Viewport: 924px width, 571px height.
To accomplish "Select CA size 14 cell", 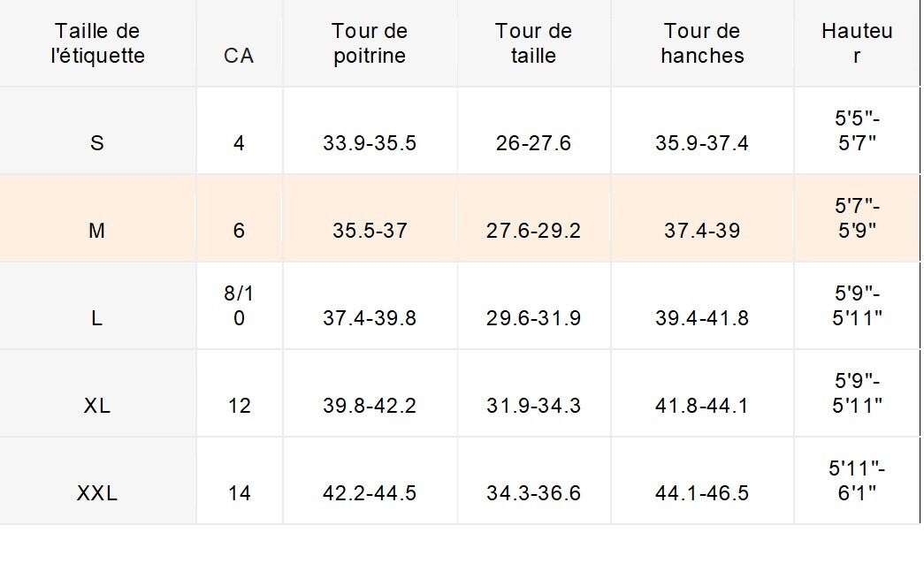I will 239,492.
